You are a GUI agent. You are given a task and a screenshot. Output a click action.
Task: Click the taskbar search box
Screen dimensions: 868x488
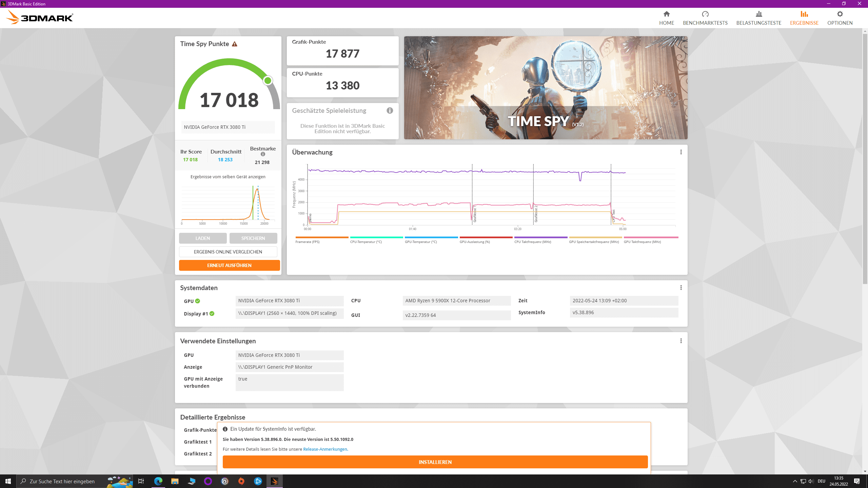(x=75, y=481)
